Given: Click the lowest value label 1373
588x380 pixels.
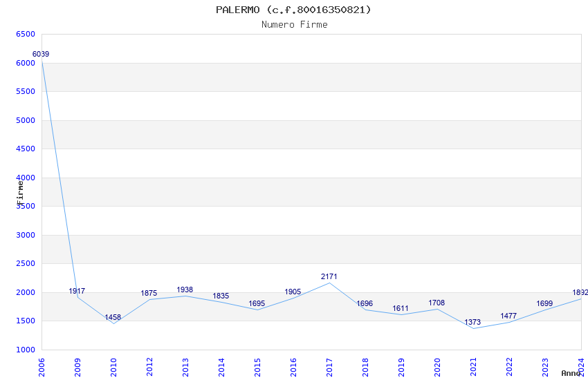Looking at the screenshot, I should (x=472, y=322).
